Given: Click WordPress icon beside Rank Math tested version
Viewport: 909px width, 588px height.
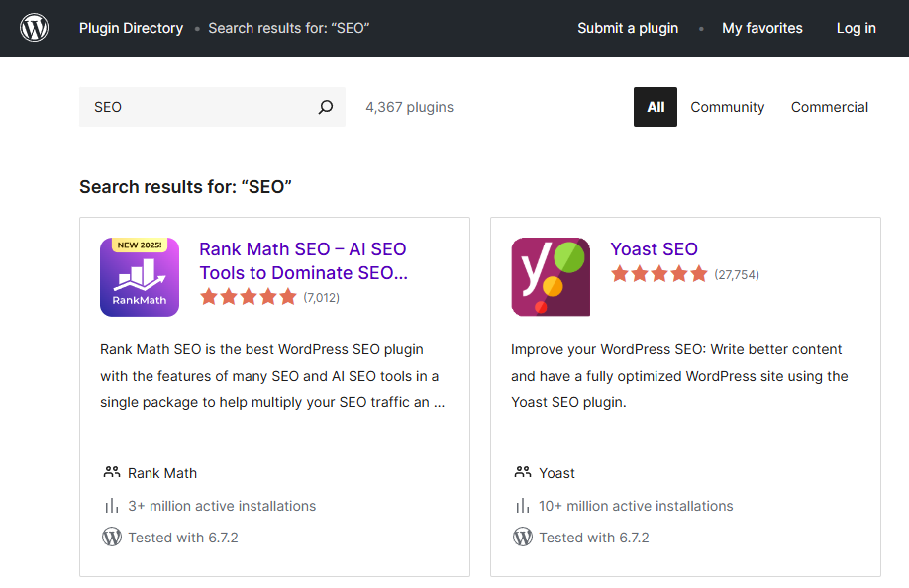Looking at the screenshot, I should [x=112, y=538].
